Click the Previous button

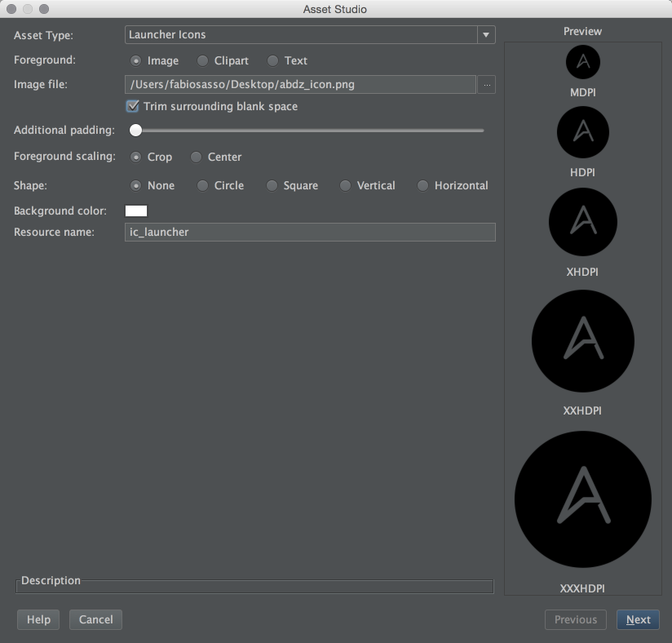[x=576, y=620]
